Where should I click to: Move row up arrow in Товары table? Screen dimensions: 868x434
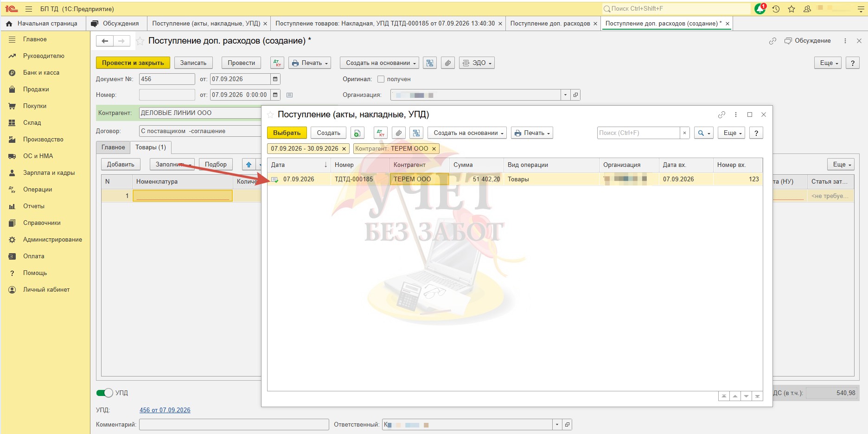[x=249, y=164]
